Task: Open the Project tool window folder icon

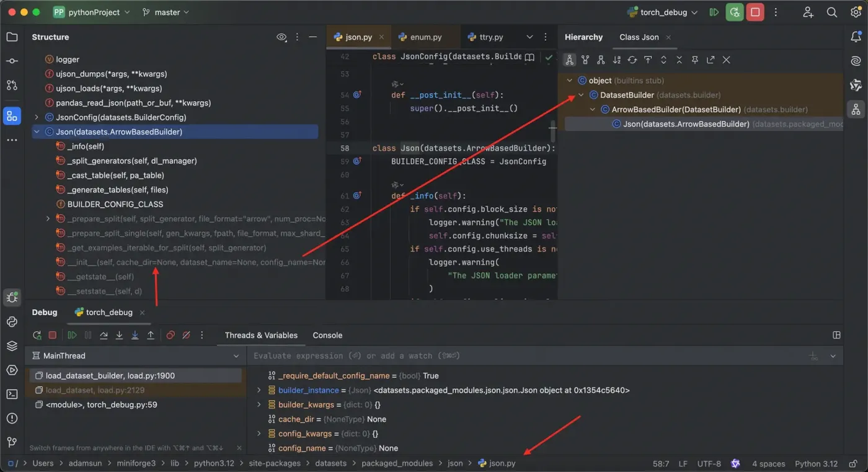Action: click(12, 37)
